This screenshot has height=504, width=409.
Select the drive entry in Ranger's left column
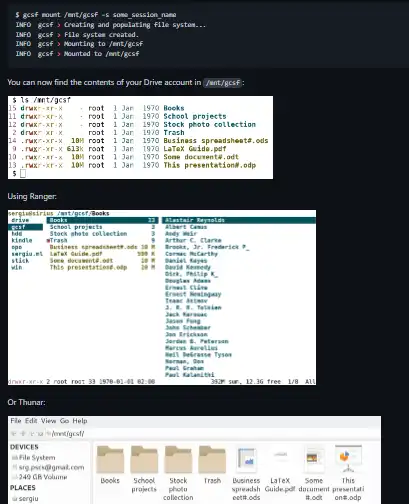[x=20, y=220]
